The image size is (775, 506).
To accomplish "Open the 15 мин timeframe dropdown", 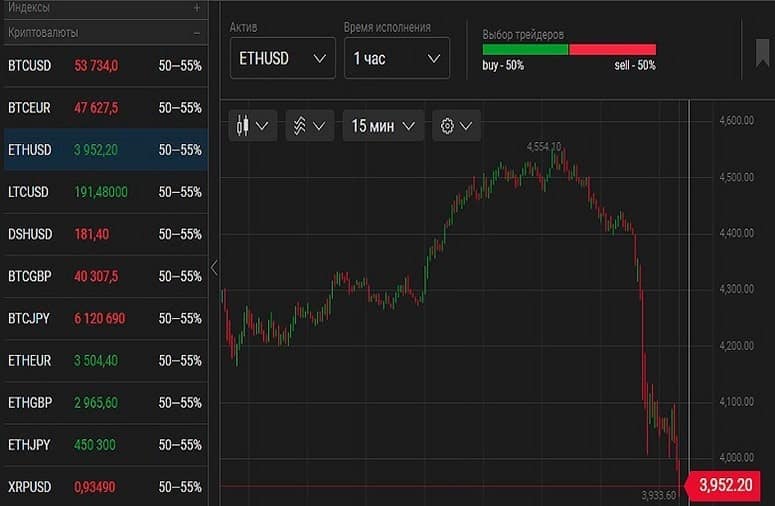I will 383,126.
